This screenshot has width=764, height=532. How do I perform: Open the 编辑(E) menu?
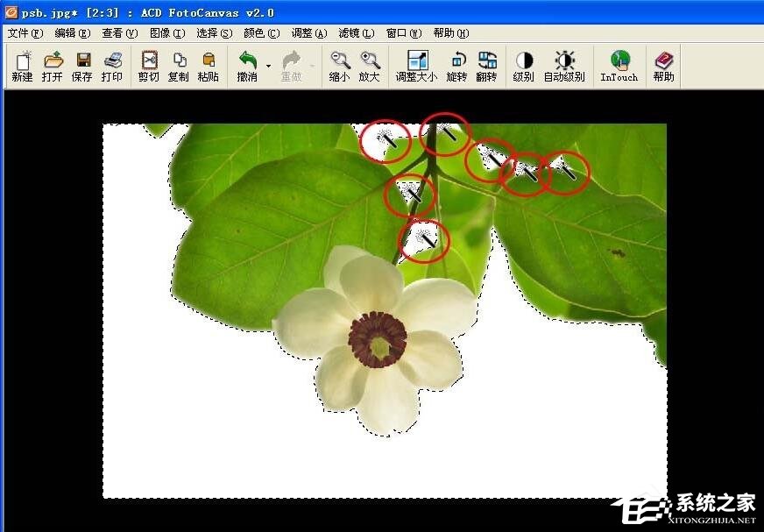coord(73,33)
